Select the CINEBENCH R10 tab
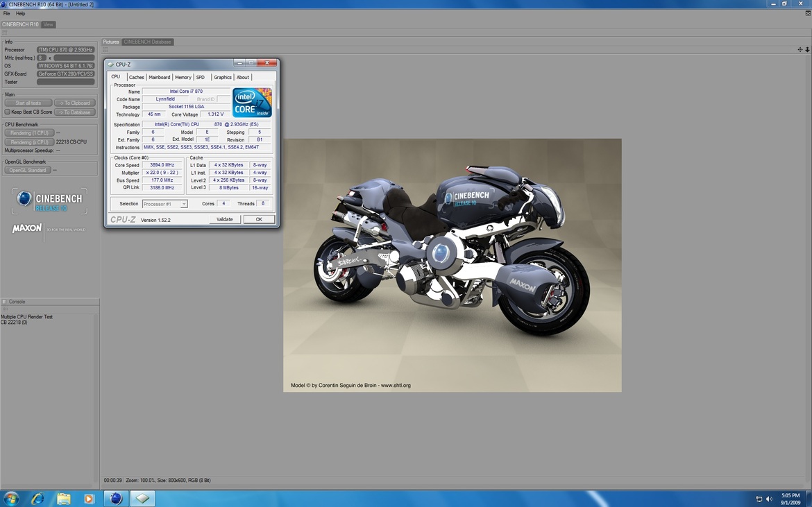 (x=20, y=24)
